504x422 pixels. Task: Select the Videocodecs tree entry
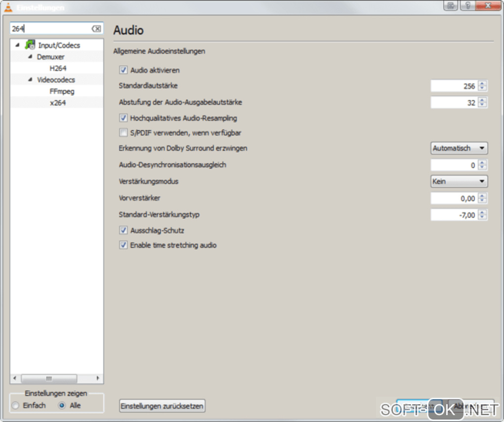[56, 80]
